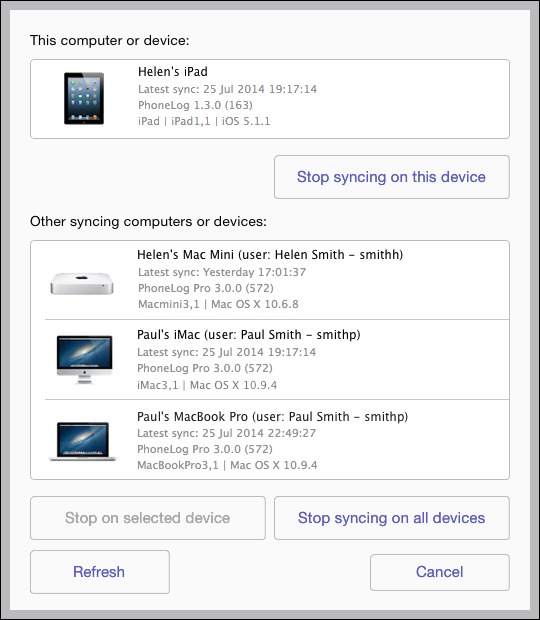Click 'Latest sync: 25 Jul 2014 22:49:27' text
The width and height of the screenshot is (540, 620).
227,433
